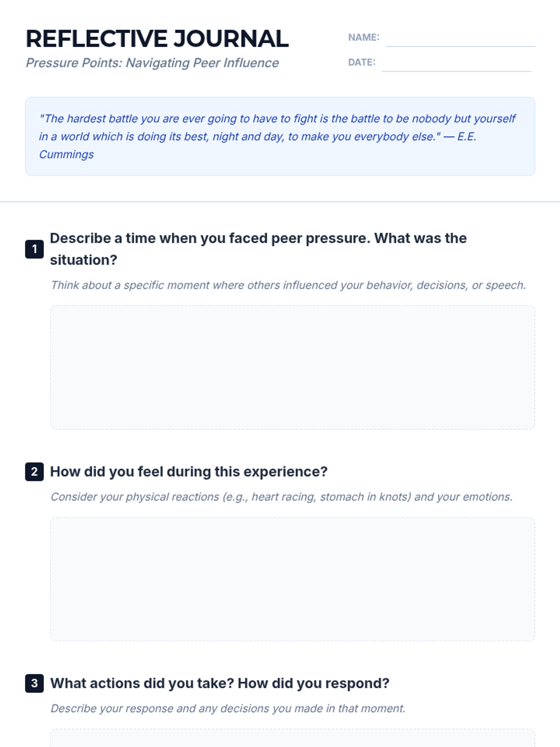Click the 'Think about a specific moment' hint
The height and width of the screenshot is (747, 560).
[x=288, y=285]
